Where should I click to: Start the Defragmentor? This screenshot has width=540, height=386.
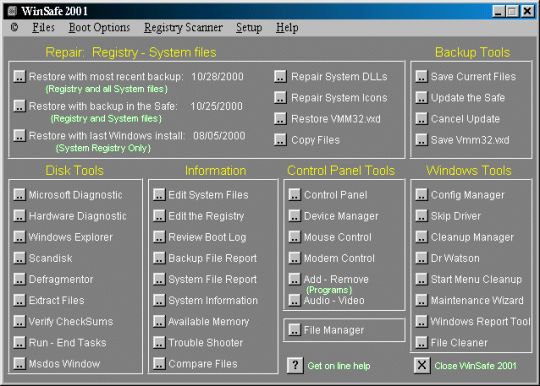[x=20, y=279]
